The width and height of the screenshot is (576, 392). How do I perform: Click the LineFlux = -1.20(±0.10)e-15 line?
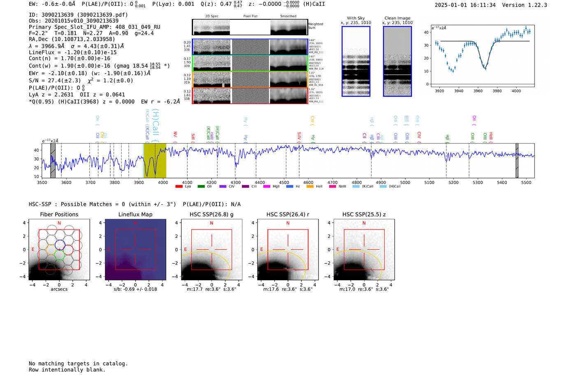pos(73,53)
